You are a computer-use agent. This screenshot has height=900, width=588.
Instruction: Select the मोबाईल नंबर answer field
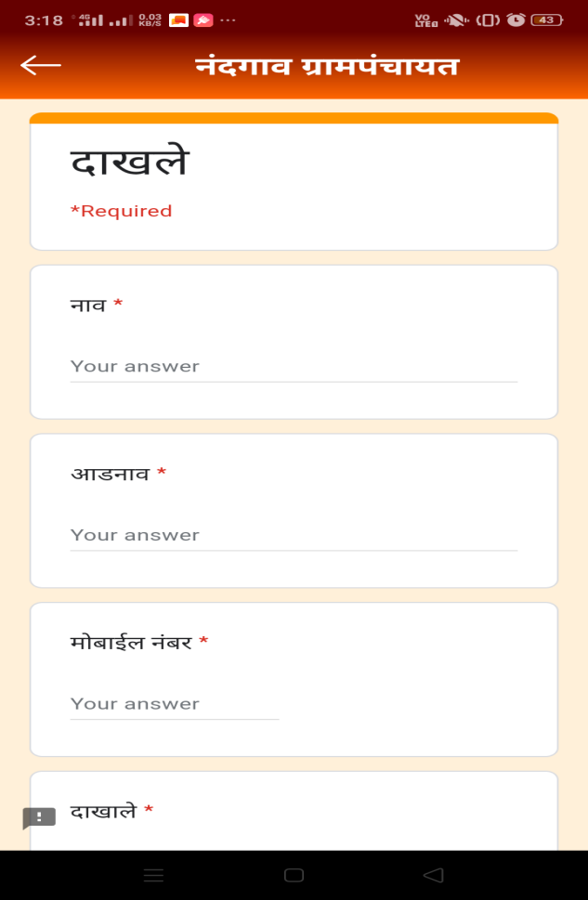(175, 704)
